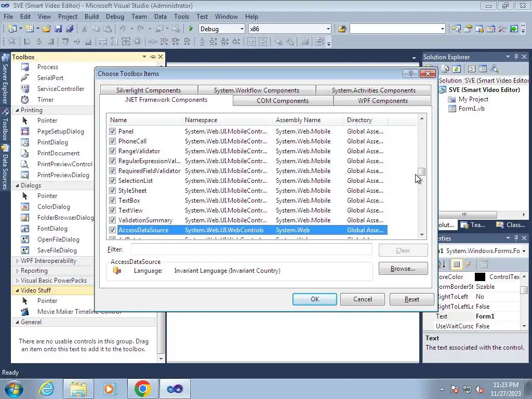Expand the Visual Basic PowerPacks group
This screenshot has width=532, height=399.
click(17, 280)
